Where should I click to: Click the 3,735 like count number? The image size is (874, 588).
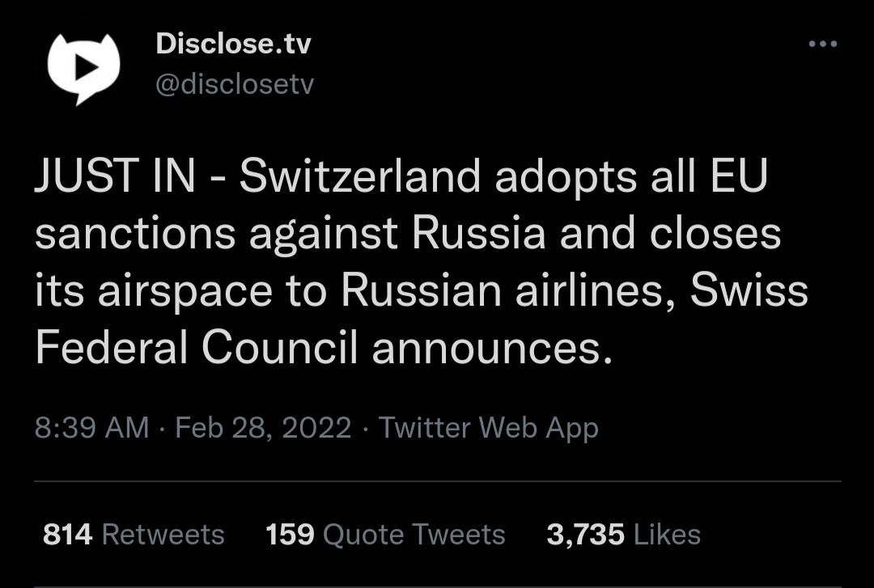click(x=585, y=535)
